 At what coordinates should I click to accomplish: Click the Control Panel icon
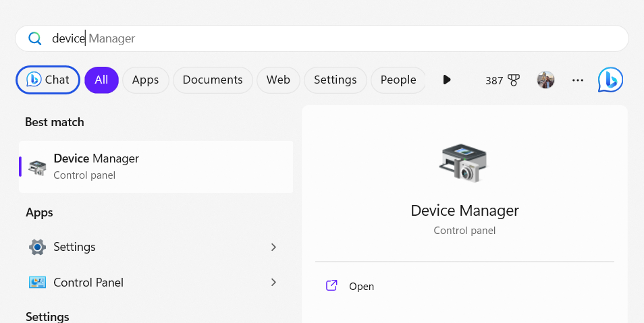click(x=37, y=283)
